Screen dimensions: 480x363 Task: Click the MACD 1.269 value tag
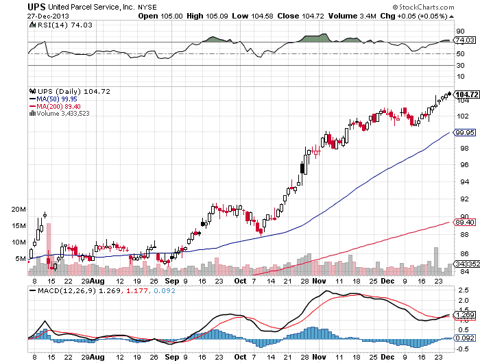(465, 315)
